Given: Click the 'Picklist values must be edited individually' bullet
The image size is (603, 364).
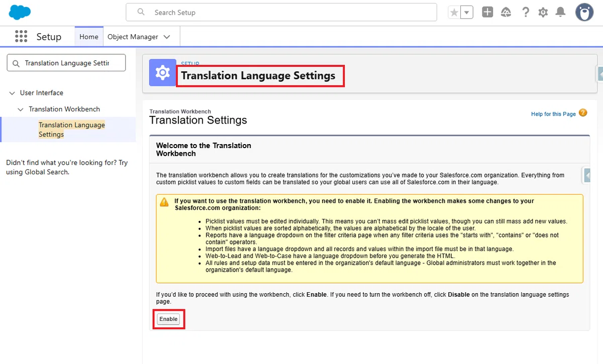Looking at the screenshot, I should tap(386, 221).
